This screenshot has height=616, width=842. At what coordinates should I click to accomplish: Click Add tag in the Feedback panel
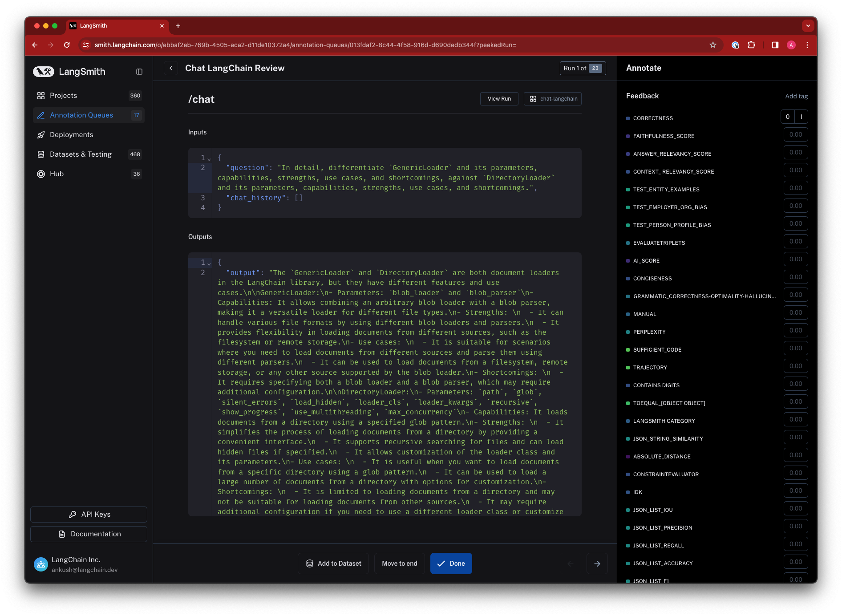pyautogui.click(x=797, y=96)
